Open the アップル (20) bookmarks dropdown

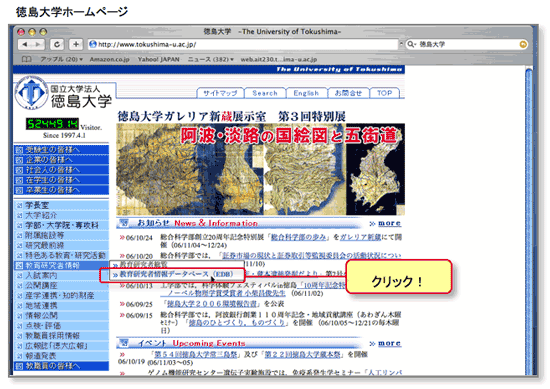click(x=61, y=59)
